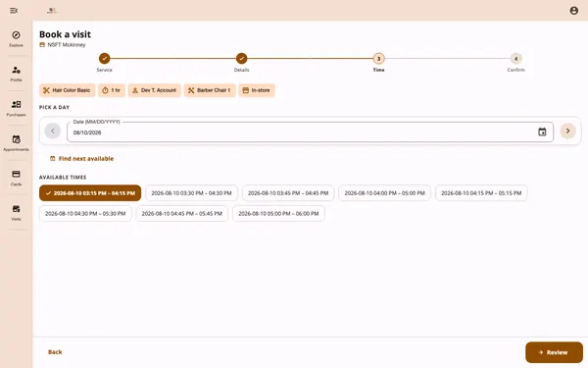This screenshot has width=588, height=368.
Task: Collapse the sidebar menu icon
Action: pos(14,11)
